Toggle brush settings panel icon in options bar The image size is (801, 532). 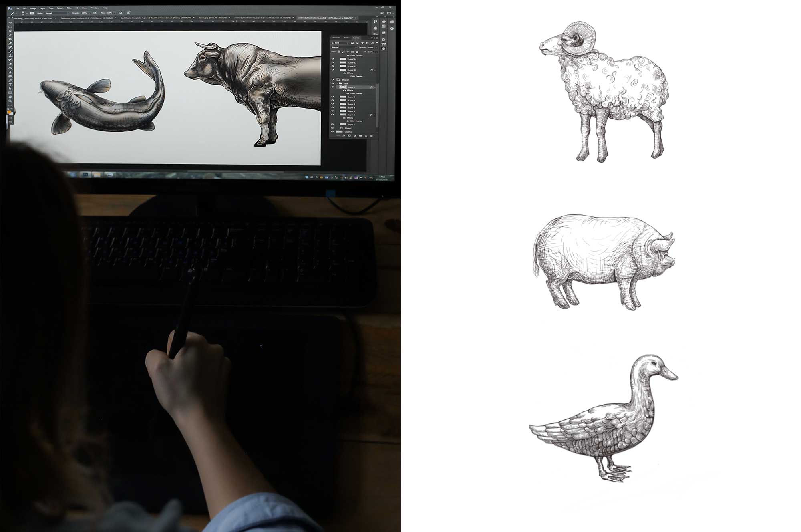tap(32, 13)
